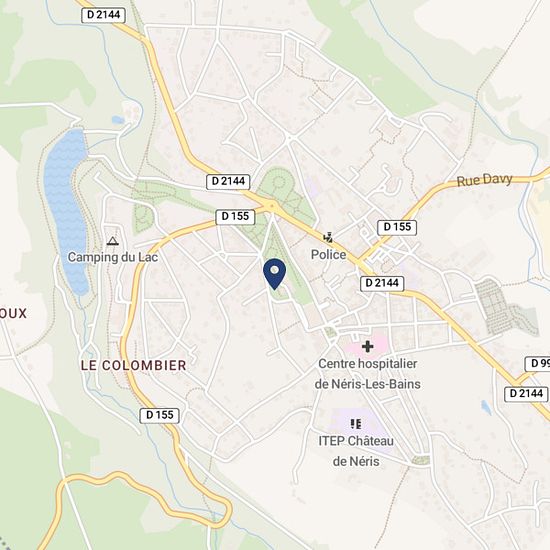This screenshot has width=550, height=550.
Task: Click the D 2144 road shield at top left
Action: tap(103, 15)
